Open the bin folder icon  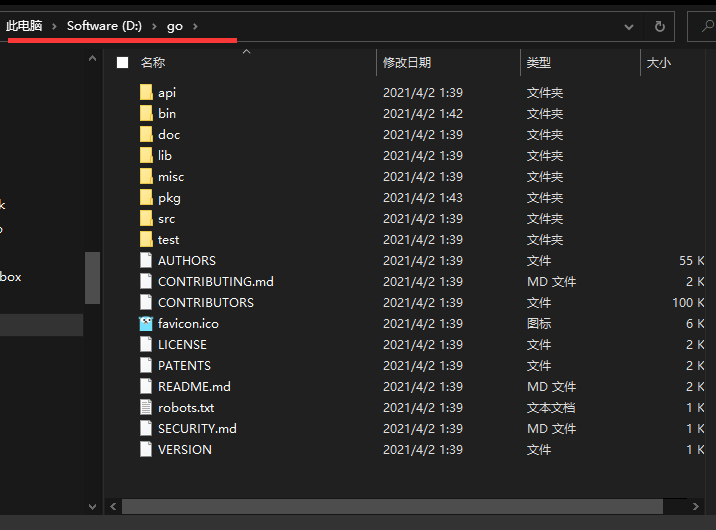click(x=146, y=113)
